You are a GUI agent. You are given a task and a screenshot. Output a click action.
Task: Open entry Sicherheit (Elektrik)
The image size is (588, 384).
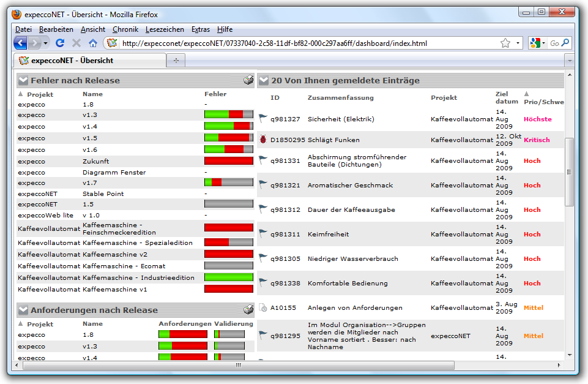341,119
